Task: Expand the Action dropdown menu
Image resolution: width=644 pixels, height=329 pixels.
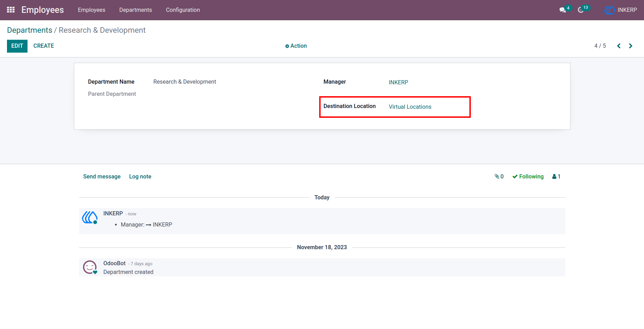Action: [x=296, y=46]
